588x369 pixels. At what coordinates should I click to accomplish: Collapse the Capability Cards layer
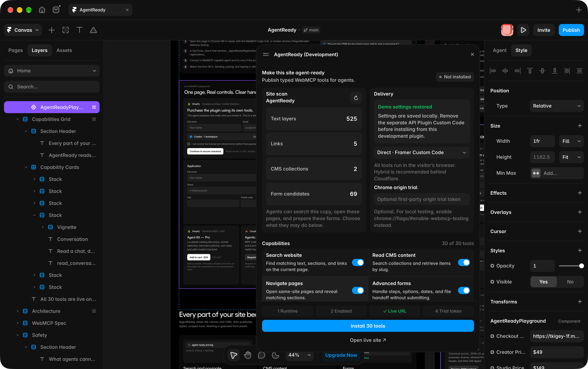pyautogui.click(x=26, y=167)
